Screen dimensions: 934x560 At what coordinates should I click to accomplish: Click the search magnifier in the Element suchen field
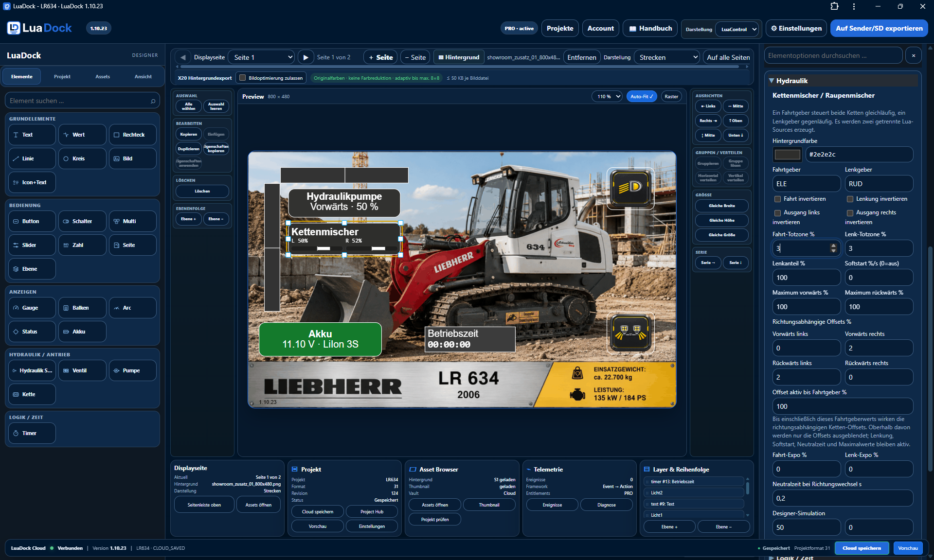pos(153,101)
